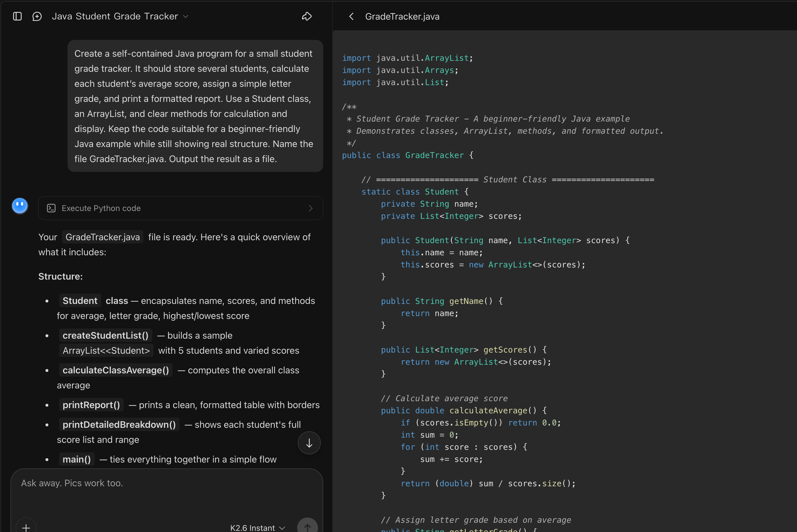Click the 'Student Class' section divider comment
Screen dimensions: 797x532
pos(508,179)
